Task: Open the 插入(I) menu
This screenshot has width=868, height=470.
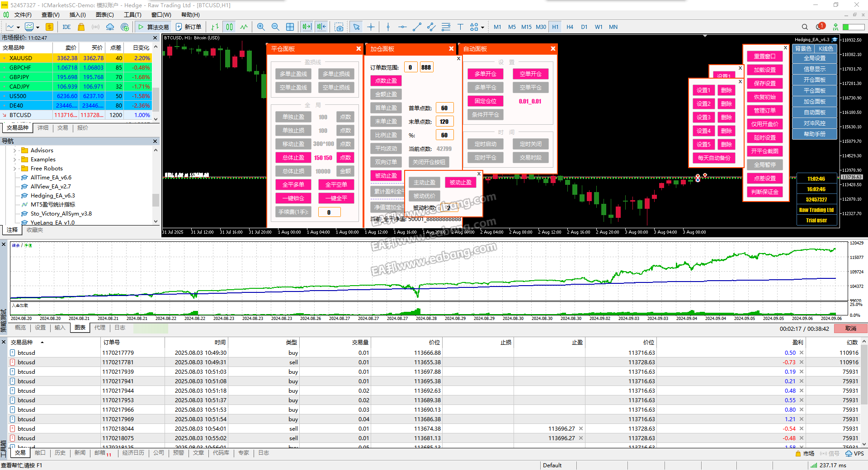Action: click(77, 15)
